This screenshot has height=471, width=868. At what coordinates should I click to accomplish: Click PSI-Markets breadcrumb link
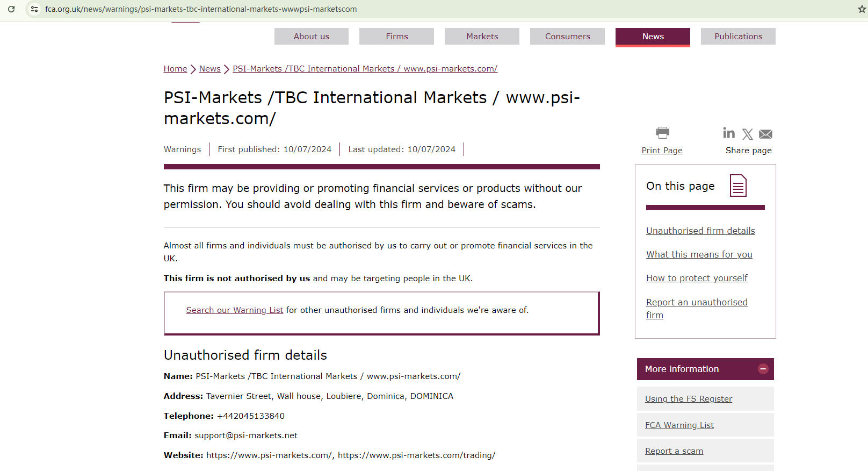[365, 69]
